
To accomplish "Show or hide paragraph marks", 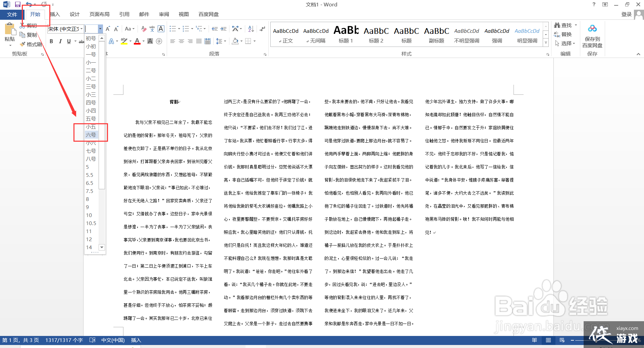I will [262, 29].
